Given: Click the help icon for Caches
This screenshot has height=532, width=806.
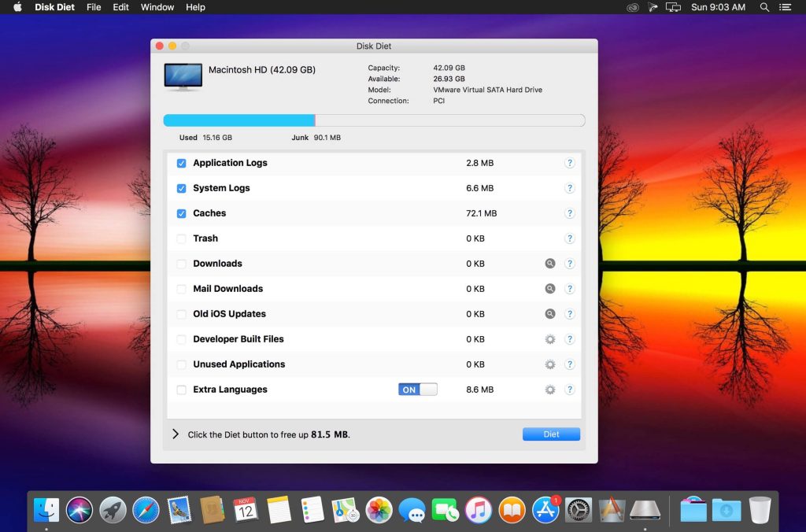Looking at the screenshot, I should 569,213.
